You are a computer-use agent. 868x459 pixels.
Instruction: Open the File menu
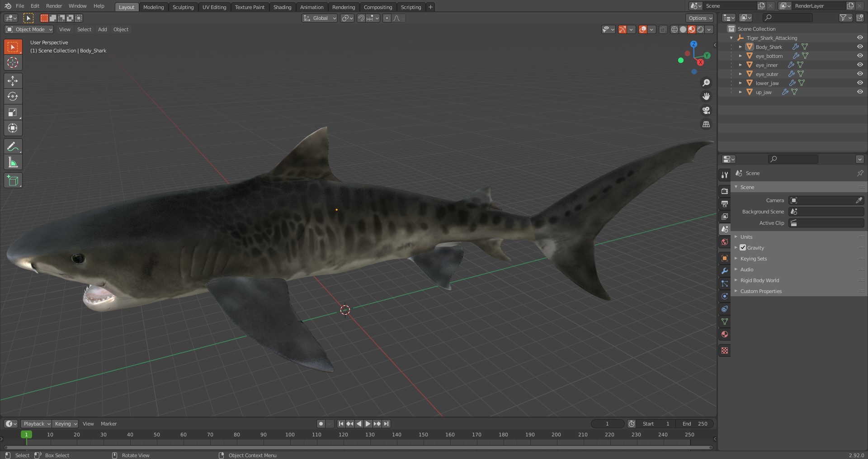pyautogui.click(x=20, y=6)
